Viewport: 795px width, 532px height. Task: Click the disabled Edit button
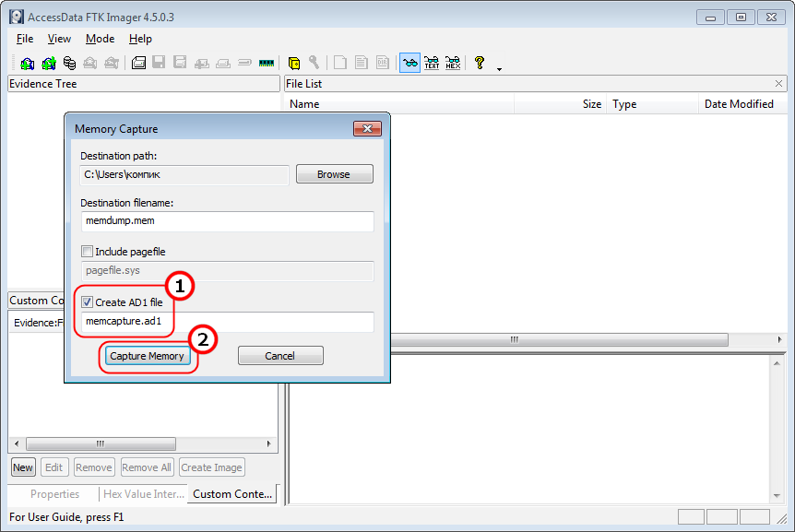53,467
